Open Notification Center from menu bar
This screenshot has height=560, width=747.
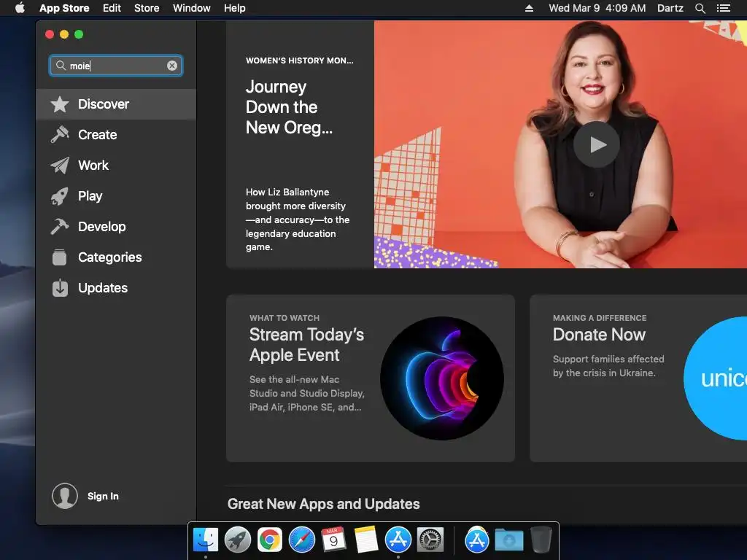[723, 8]
